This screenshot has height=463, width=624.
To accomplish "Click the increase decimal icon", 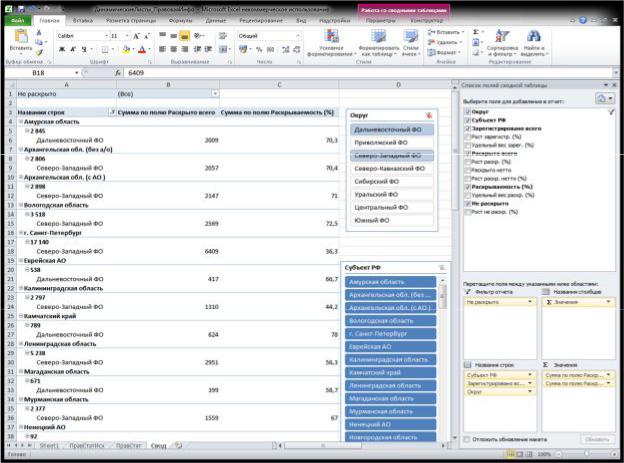I will [x=286, y=49].
